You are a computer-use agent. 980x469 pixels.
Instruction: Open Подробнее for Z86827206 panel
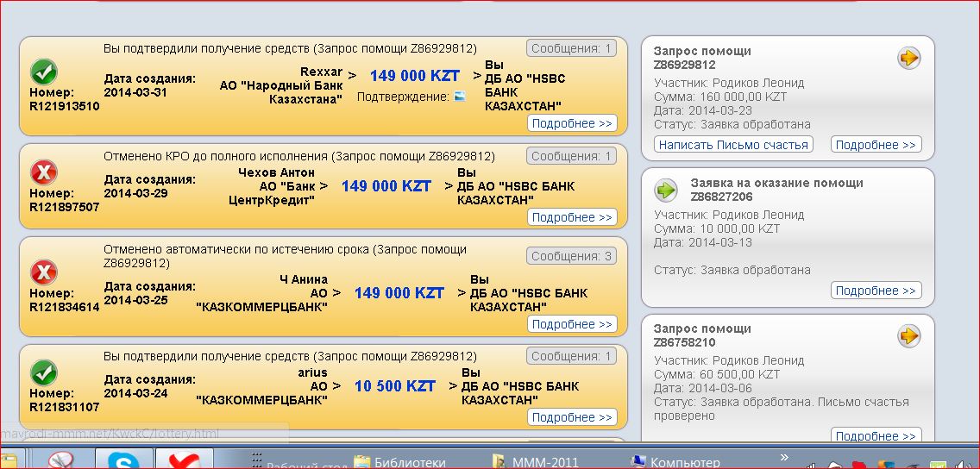876,291
